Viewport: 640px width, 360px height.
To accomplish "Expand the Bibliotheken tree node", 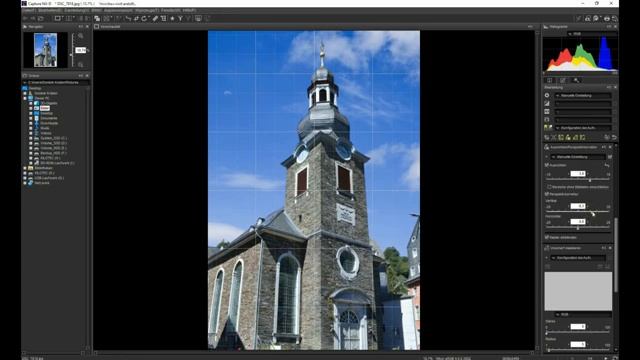I will point(25,168).
